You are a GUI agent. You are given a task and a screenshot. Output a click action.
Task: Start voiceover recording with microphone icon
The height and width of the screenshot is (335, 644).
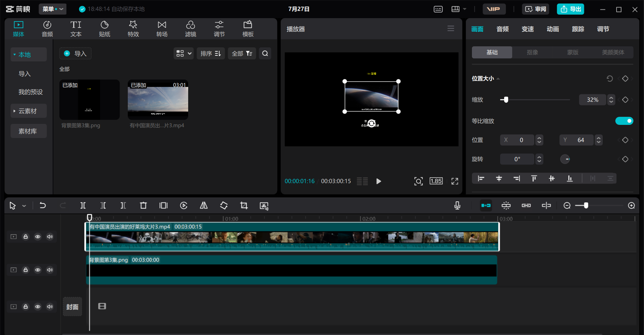click(457, 205)
